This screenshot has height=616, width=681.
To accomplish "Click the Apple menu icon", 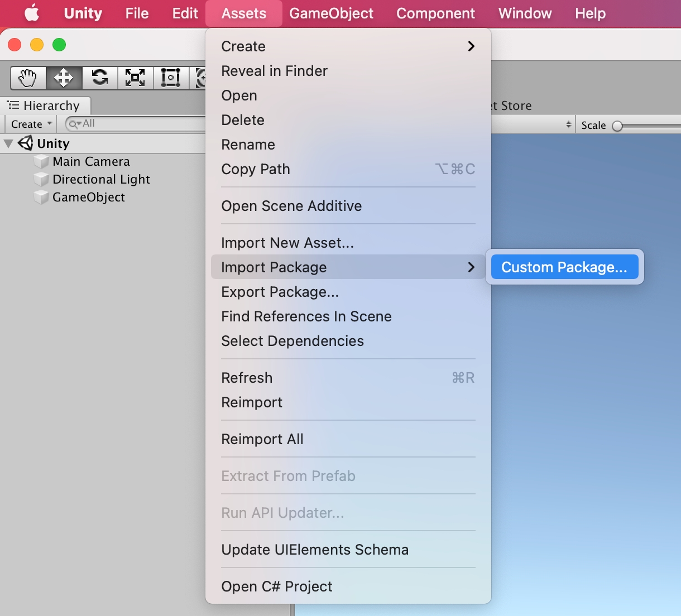I will click(x=32, y=13).
